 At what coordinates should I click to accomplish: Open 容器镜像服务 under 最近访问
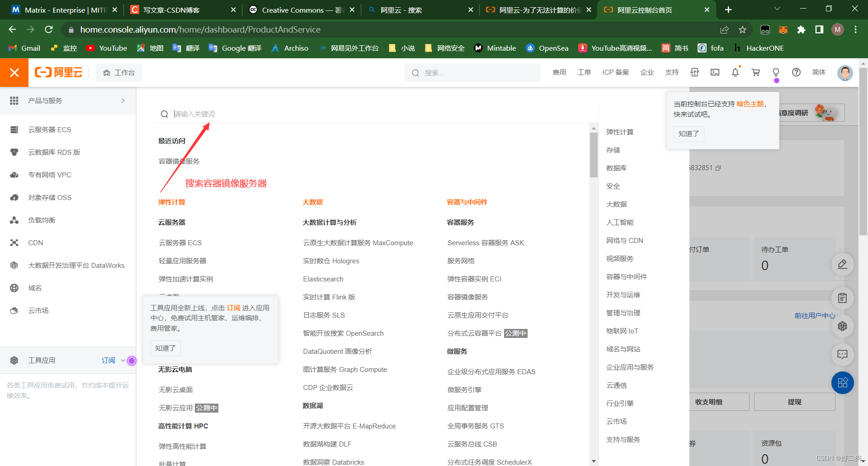179,162
